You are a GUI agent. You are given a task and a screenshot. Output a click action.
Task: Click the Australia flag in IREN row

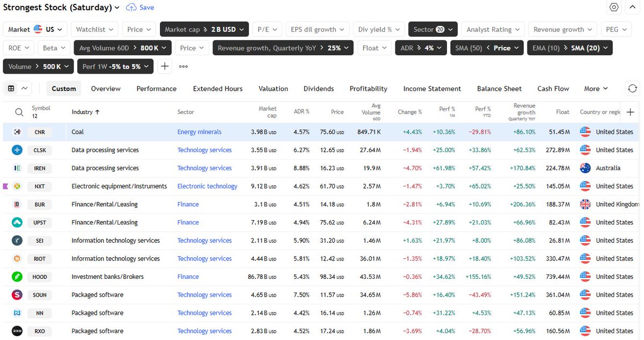point(586,168)
